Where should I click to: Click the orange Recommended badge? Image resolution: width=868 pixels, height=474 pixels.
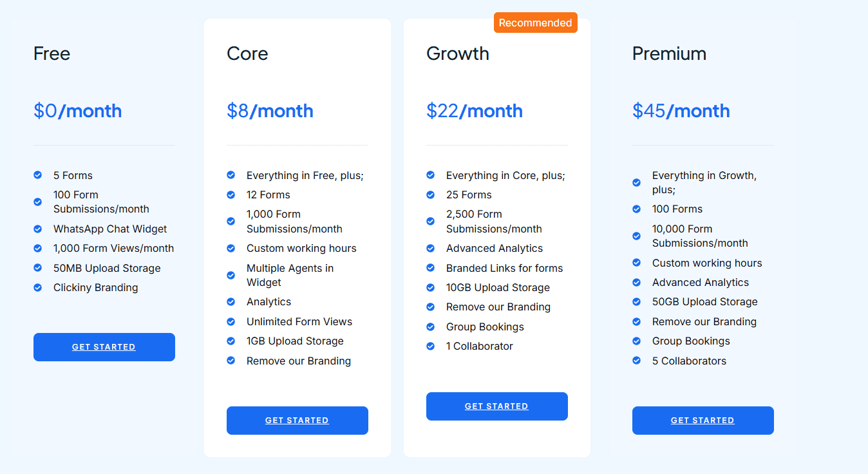tap(535, 22)
